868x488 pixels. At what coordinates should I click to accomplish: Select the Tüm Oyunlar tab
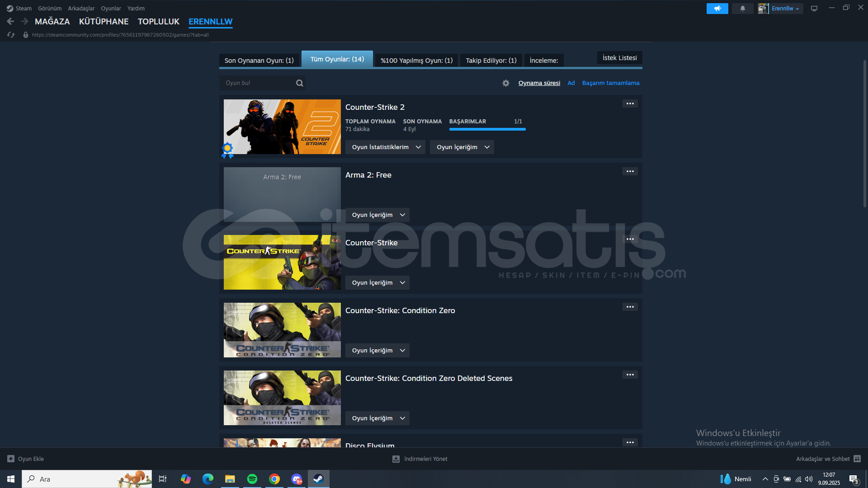point(337,59)
